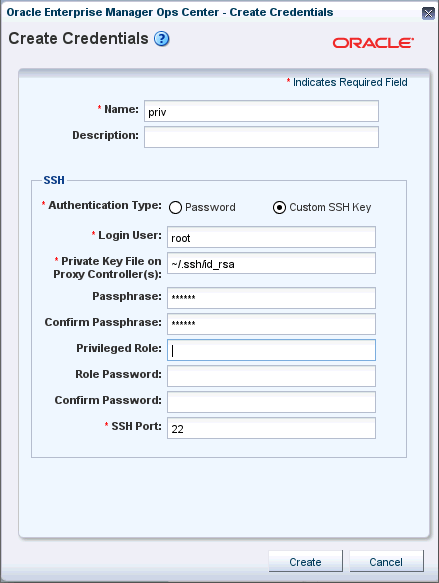Viewport: 439px width, 583px height.
Task: Click the Confirm Password field
Action: [271, 402]
